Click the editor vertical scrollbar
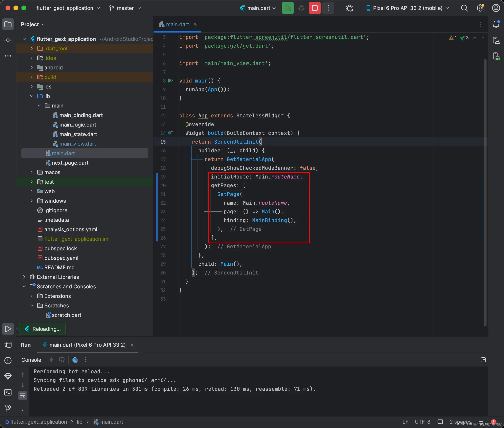The image size is (504, 428). (x=485, y=170)
